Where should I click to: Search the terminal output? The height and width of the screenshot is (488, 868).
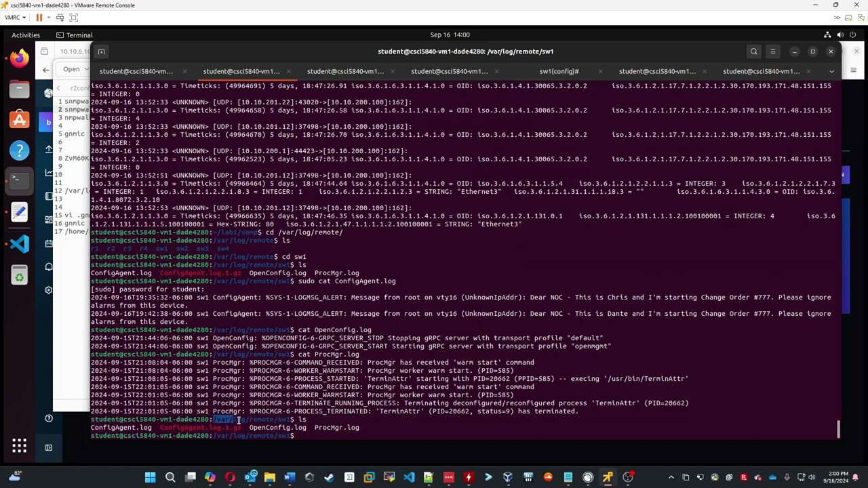[x=754, y=52]
